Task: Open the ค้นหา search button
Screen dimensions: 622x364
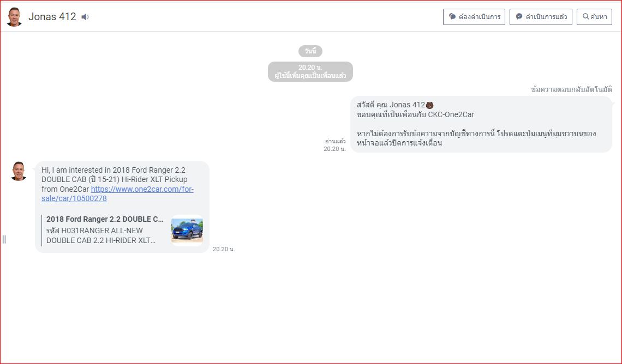Action: [x=594, y=17]
